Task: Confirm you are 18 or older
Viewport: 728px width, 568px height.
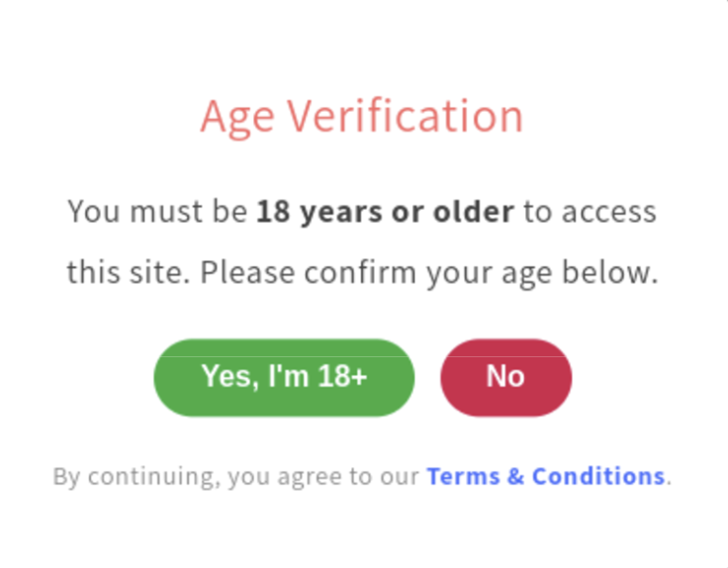Action: point(284,377)
